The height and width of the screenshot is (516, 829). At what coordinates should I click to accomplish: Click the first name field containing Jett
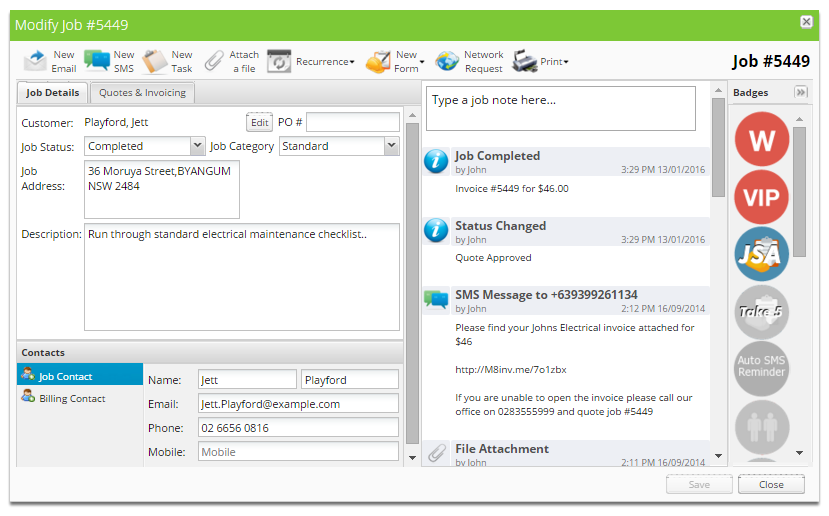[x=247, y=380]
